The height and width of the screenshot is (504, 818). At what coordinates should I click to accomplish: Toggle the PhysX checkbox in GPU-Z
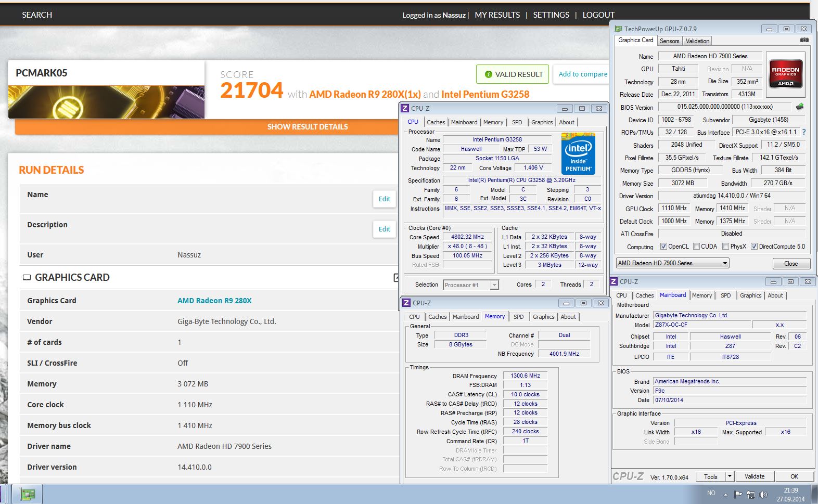(x=725, y=247)
